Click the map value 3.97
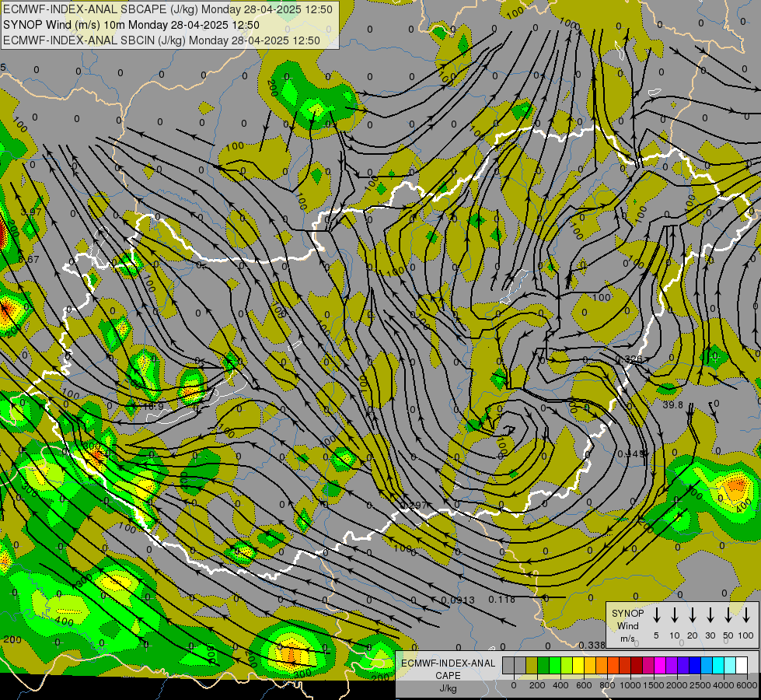This screenshot has width=761, height=700. (32, 212)
